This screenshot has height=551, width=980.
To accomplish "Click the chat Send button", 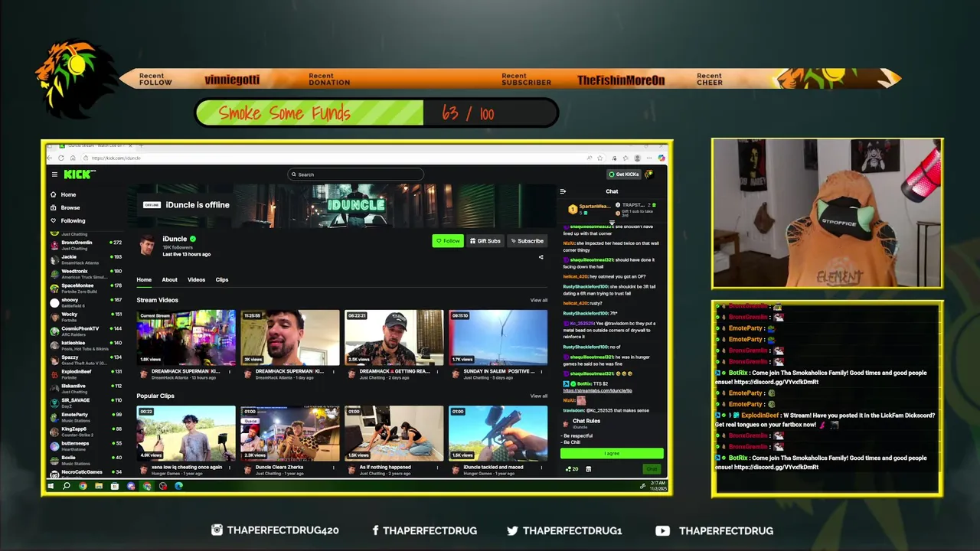I will pyautogui.click(x=652, y=469).
